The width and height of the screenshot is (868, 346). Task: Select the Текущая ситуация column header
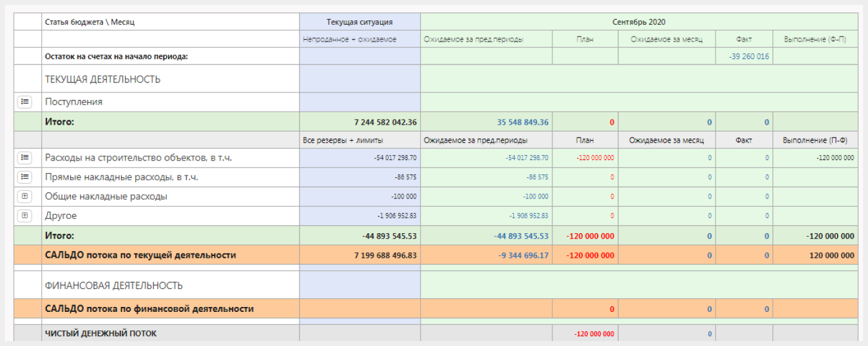coord(360,22)
